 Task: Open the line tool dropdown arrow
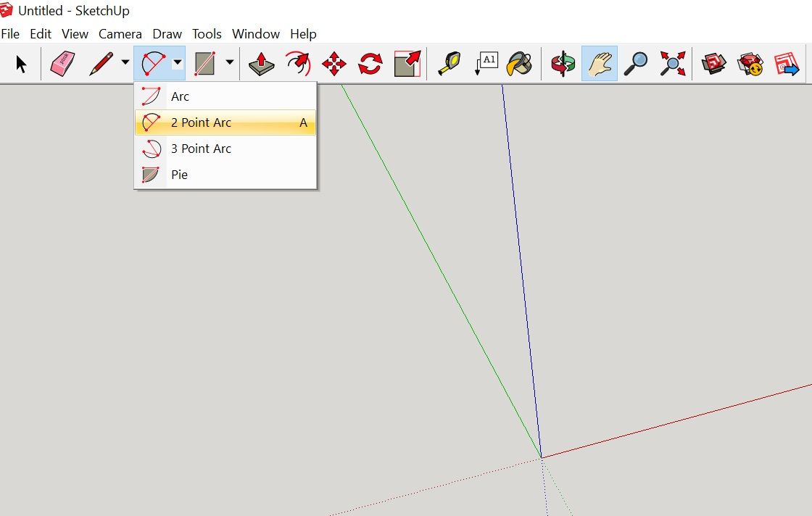click(123, 64)
